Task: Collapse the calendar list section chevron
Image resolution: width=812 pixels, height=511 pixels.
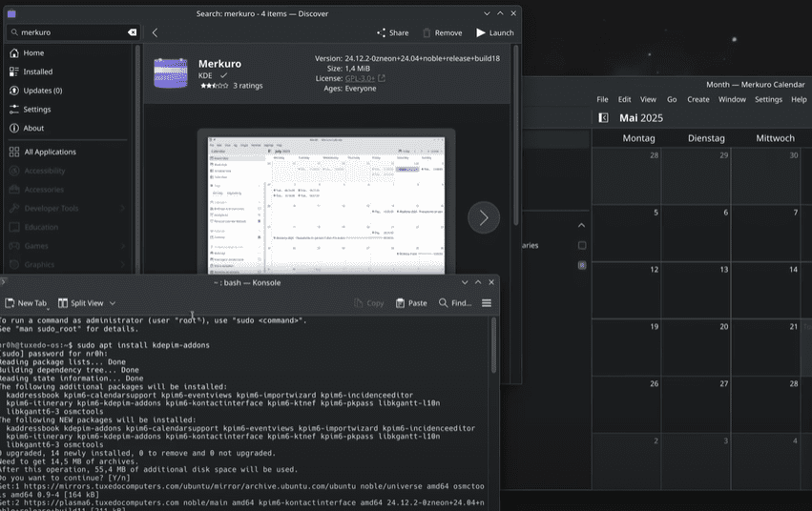Action: (582, 225)
